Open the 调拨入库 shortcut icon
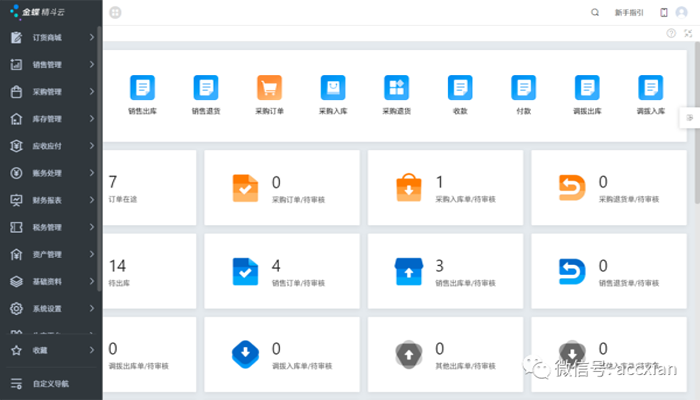Screen dimensions: 700x400 click(x=651, y=88)
